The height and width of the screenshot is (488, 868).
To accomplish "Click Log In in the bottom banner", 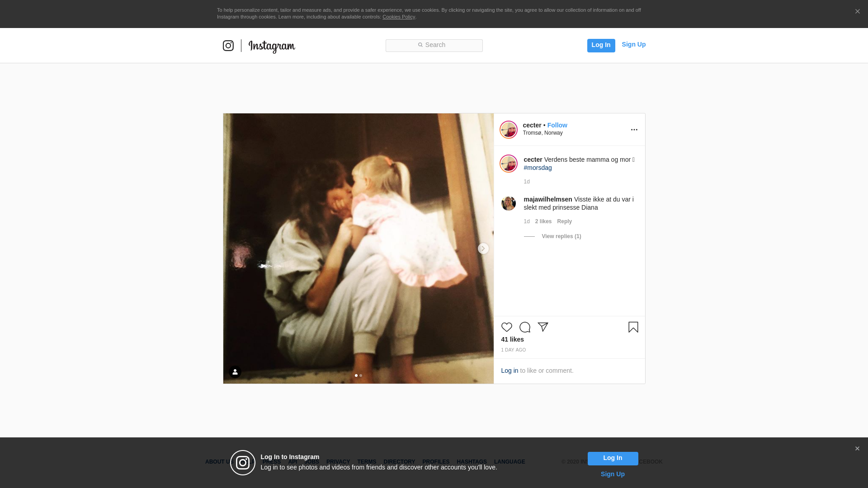I will (613, 458).
